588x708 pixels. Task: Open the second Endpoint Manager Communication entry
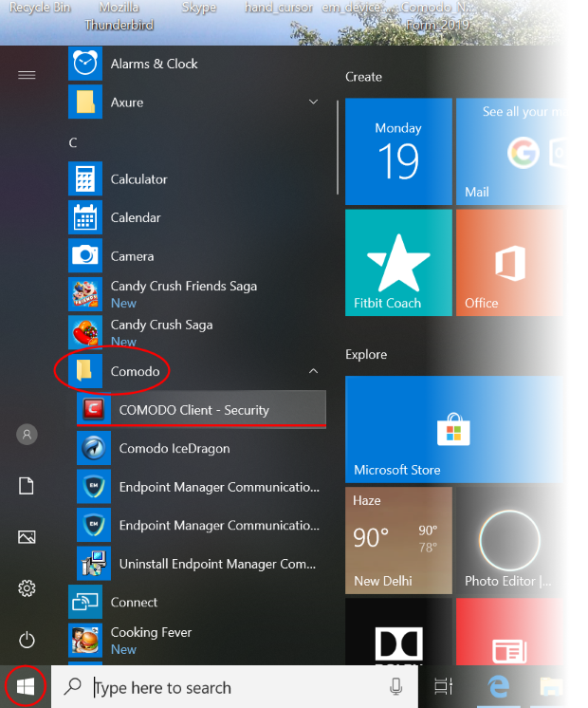(201, 525)
